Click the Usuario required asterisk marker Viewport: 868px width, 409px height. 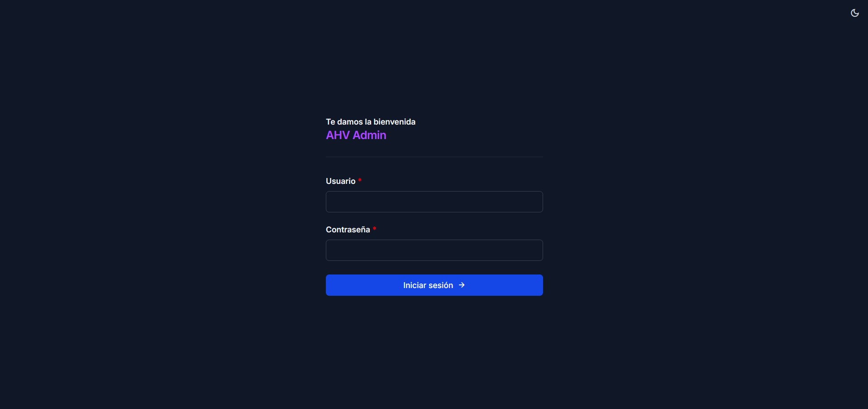coord(359,180)
